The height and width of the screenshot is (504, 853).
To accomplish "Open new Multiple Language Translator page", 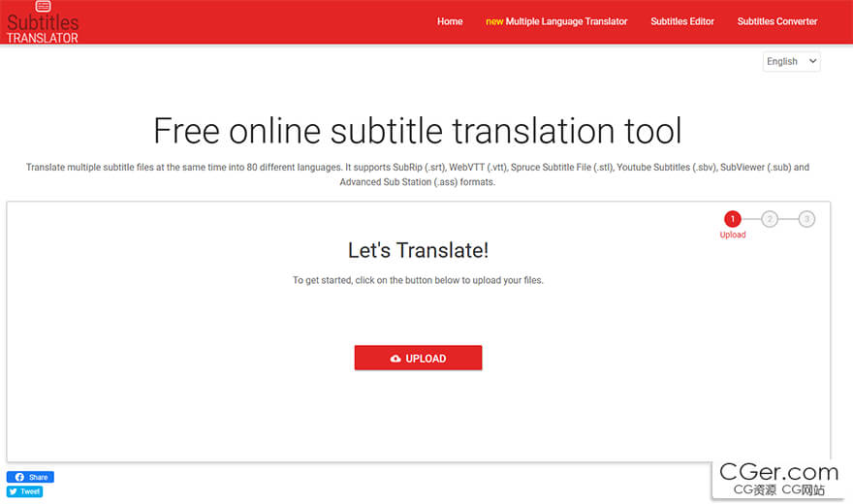I will click(556, 21).
